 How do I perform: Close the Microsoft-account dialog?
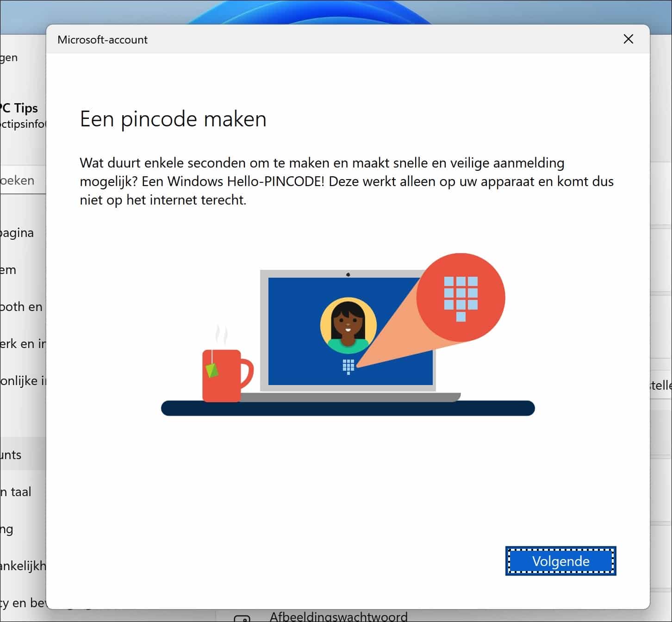coord(628,39)
